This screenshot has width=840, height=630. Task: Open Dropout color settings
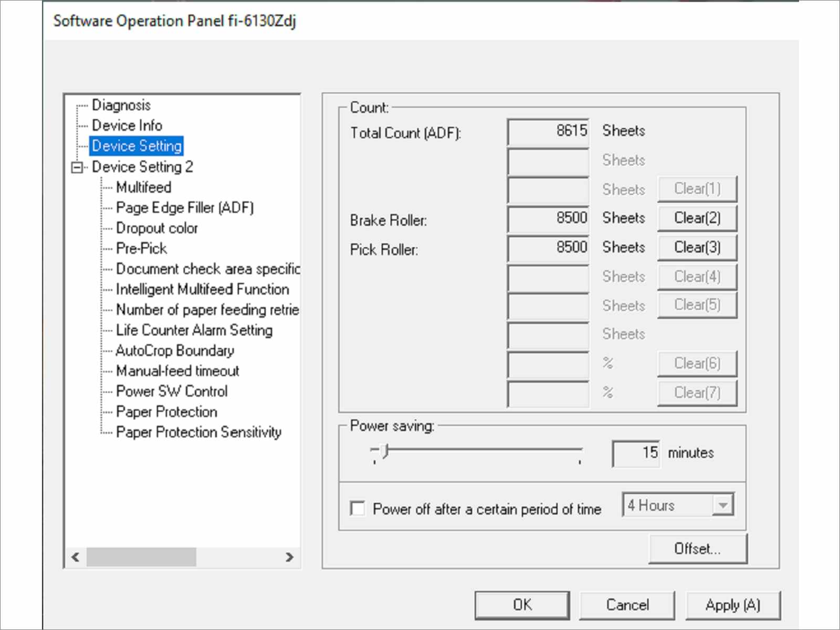[x=157, y=228]
